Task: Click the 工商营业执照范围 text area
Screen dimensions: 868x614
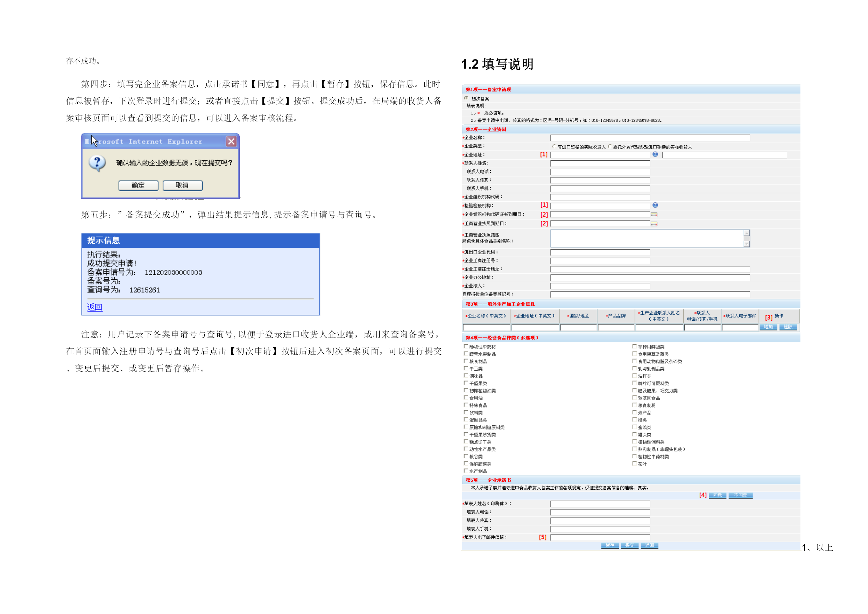Action: [x=650, y=238]
